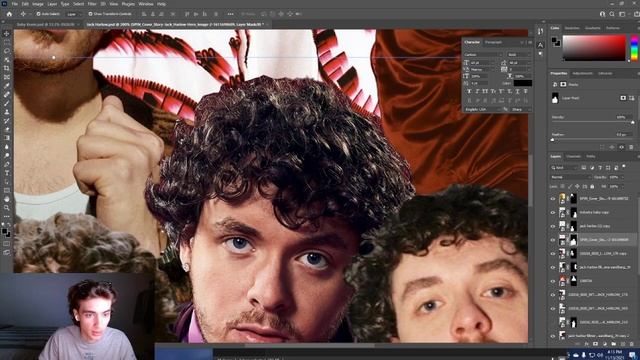
Task: Open the Auto-Select Layer dropdown
Action: point(73,14)
